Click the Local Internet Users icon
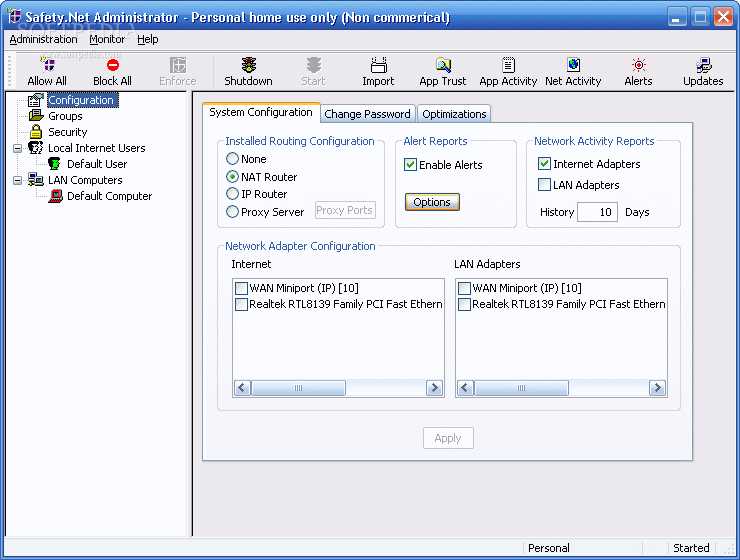This screenshot has width=740, height=560. click(35, 148)
